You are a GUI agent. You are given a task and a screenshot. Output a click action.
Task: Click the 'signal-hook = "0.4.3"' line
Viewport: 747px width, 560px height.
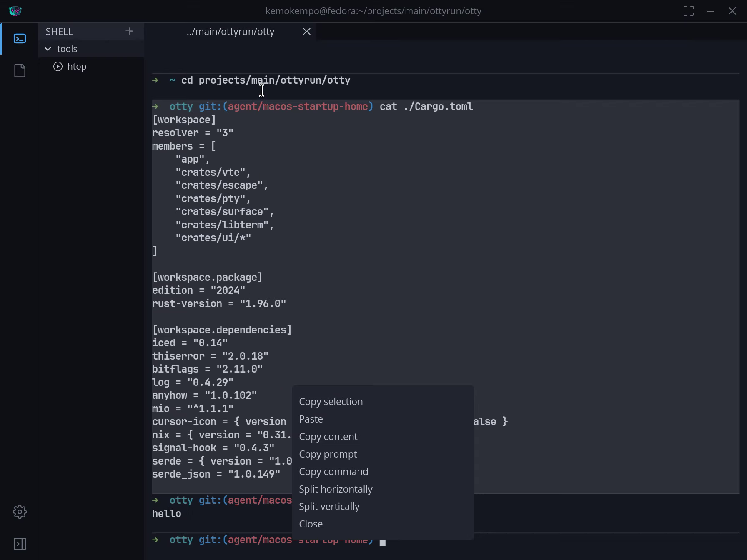213,448
